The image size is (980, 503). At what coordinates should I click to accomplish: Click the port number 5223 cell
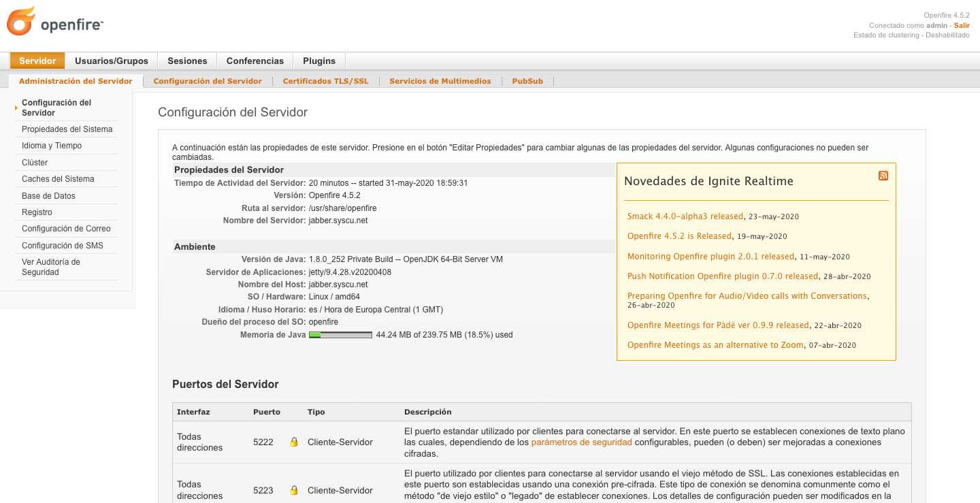tap(263, 490)
